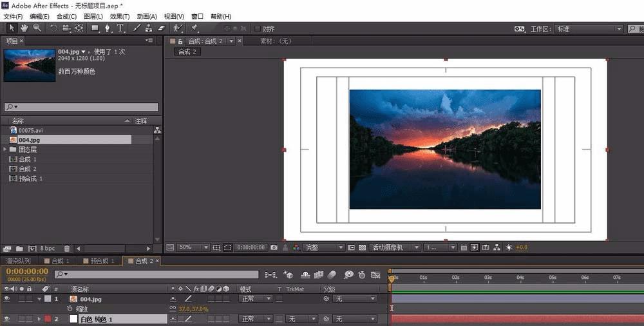Click the 8 bpc color depth button
Screen dimensions: 644x326
48,248
